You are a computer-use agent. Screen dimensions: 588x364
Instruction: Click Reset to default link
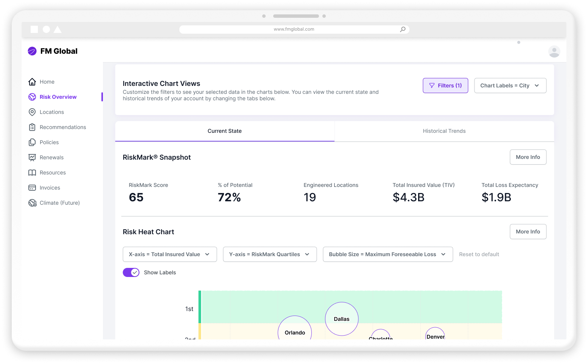pos(479,254)
